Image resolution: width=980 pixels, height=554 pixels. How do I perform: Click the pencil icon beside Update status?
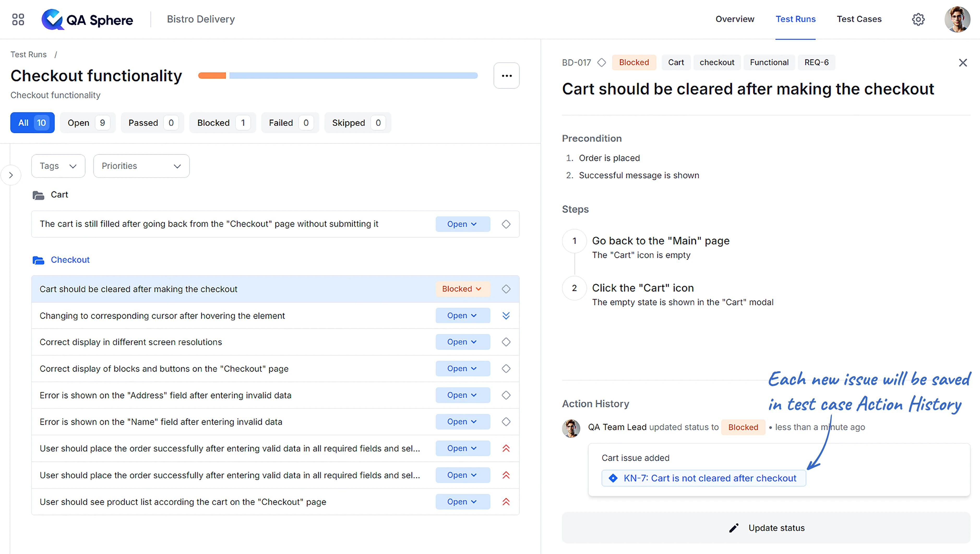[x=734, y=528]
